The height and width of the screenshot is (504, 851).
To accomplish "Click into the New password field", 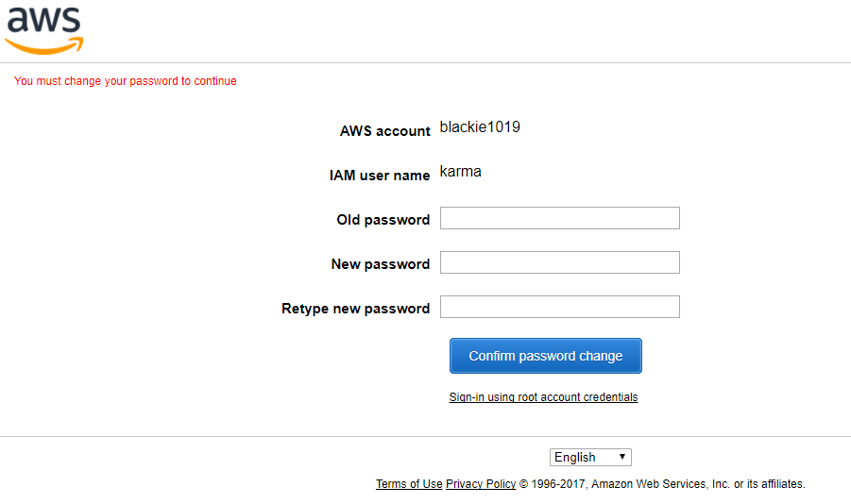I will coord(559,262).
